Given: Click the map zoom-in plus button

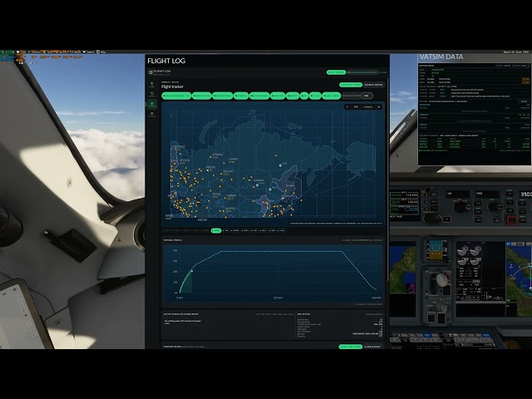Looking at the screenshot, I should click(379, 107).
